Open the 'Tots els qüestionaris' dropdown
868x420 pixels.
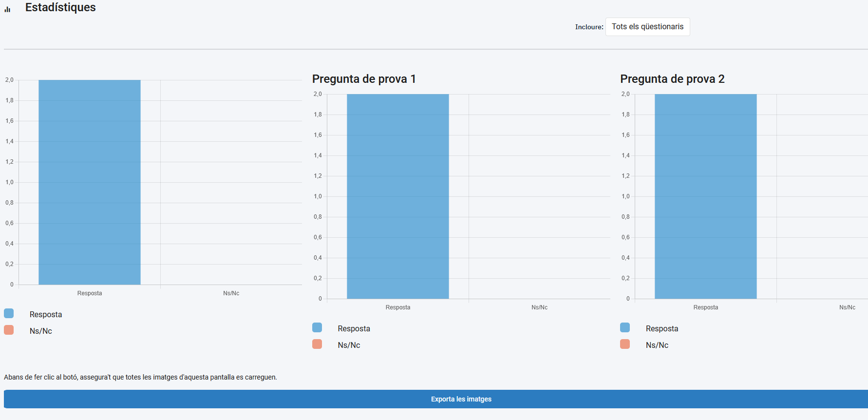(647, 27)
